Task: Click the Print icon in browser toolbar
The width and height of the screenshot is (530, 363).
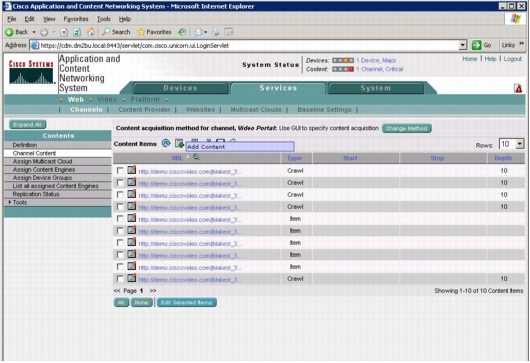Action: (x=215, y=32)
